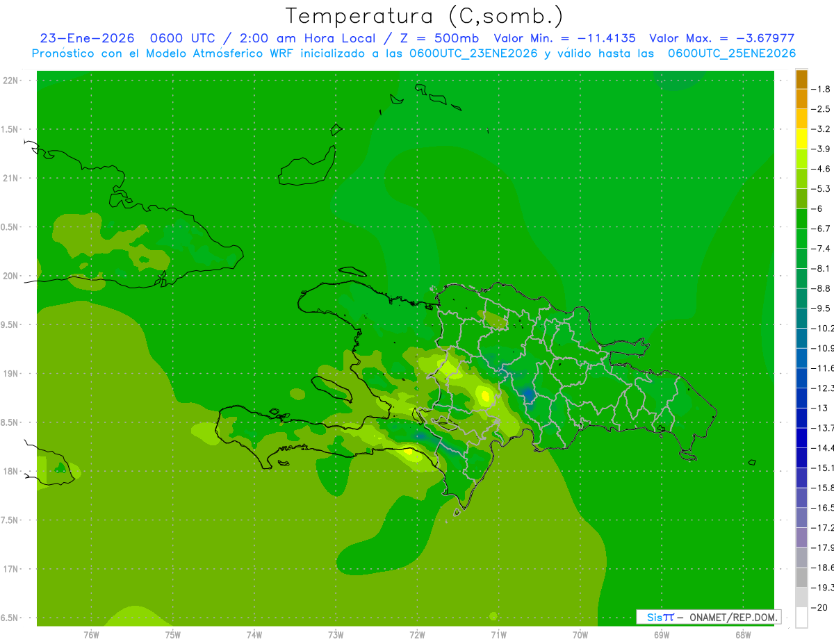This screenshot has height=644, width=834.
Task: Click the 'Z = 500mb' level label
Action: tap(440, 38)
